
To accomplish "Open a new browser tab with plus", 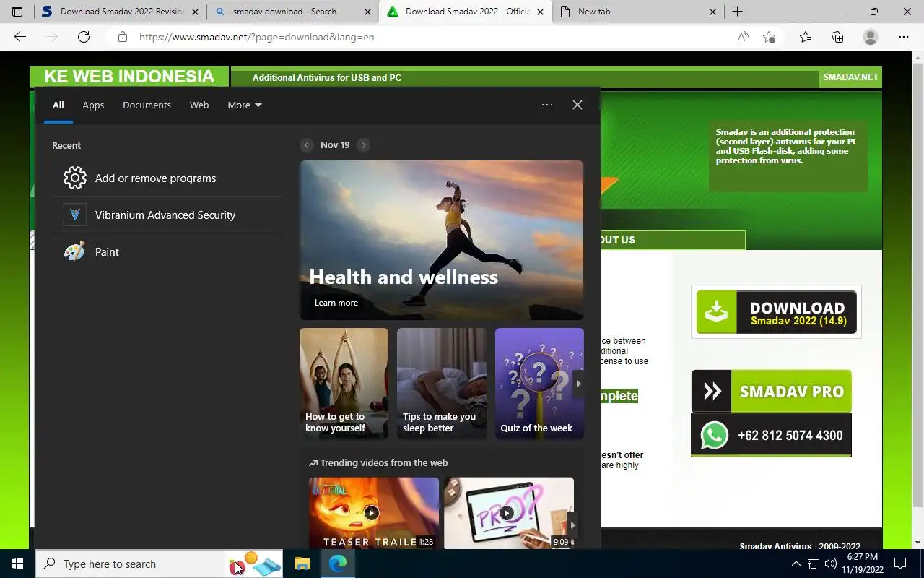I will [x=737, y=12].
